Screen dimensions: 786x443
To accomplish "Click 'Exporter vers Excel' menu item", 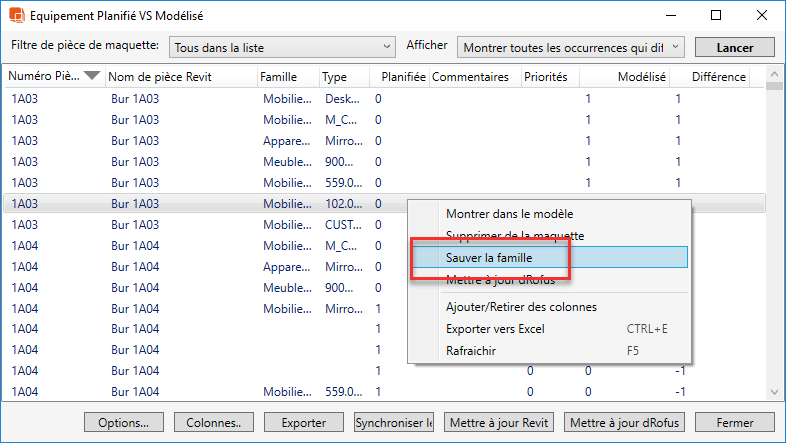I will 496,329.
